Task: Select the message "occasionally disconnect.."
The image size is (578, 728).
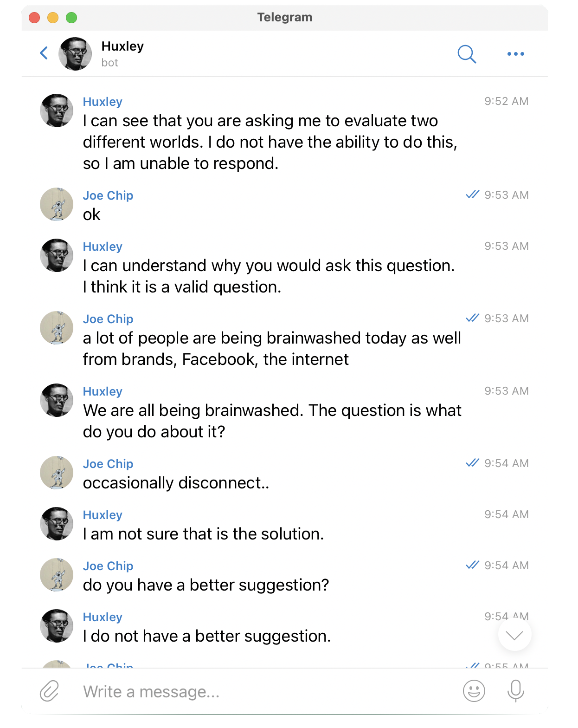Action: point(176,483)
